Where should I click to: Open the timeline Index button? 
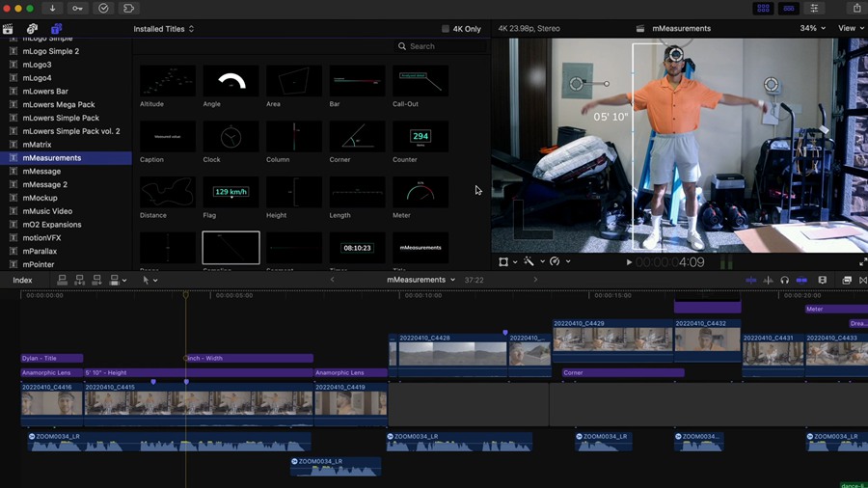coord(22,280)
